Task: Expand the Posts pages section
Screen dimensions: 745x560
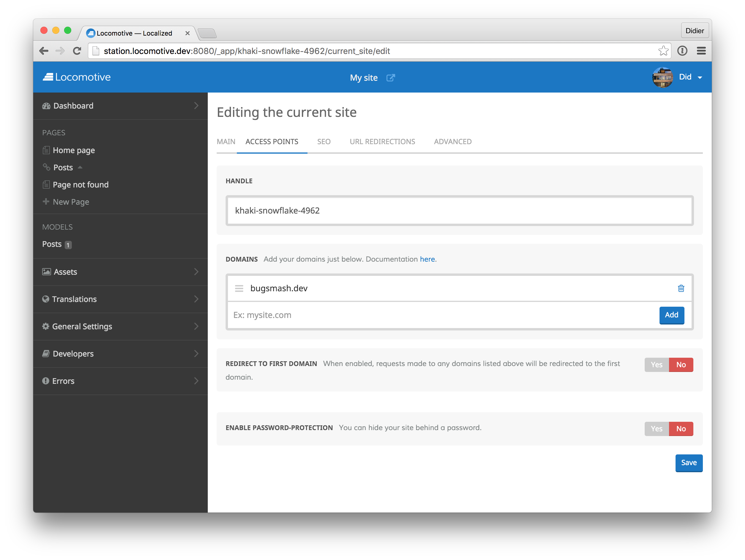Action: pos(79,167)
